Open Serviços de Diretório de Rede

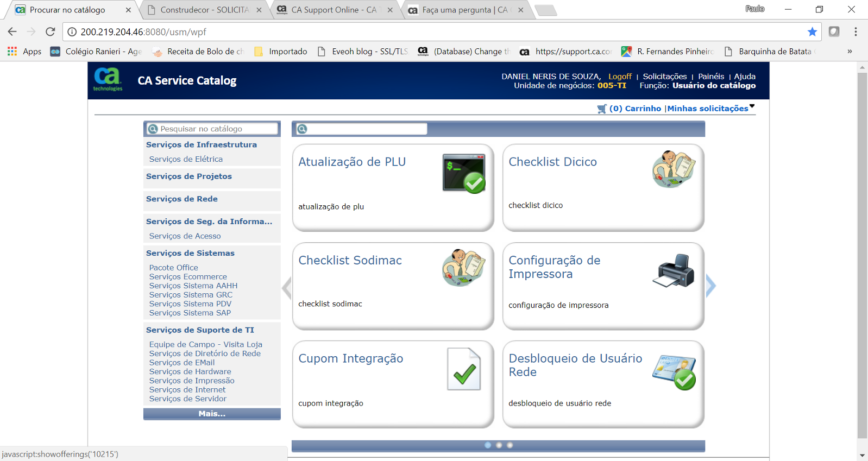click(x=205, y=353)
